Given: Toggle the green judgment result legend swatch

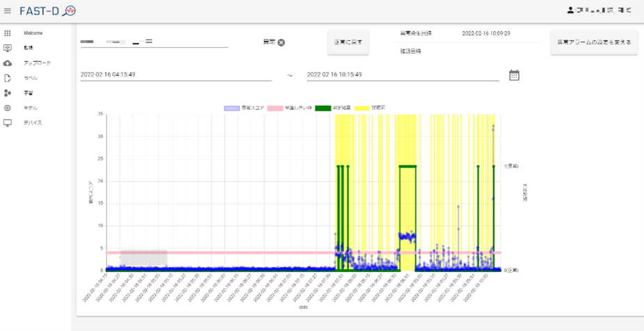Looking at the screenshot, I should [323, 108].
